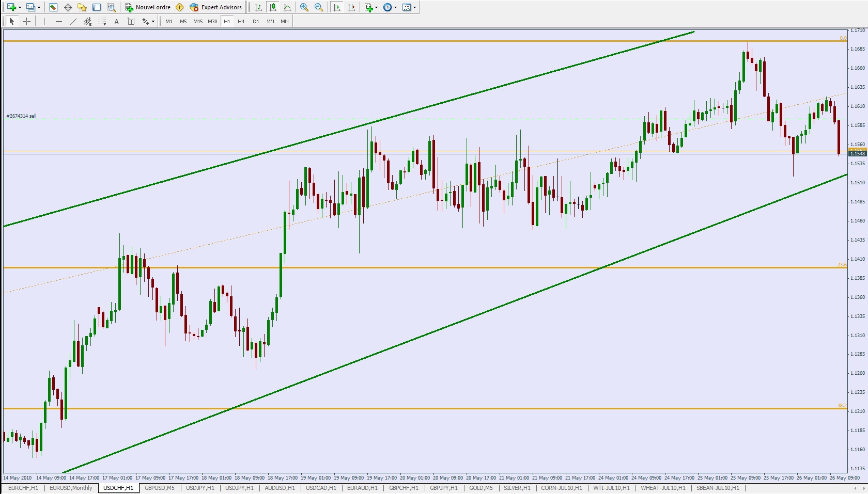
Task: Click the New Chart icon
Action: tap(11, 7)
